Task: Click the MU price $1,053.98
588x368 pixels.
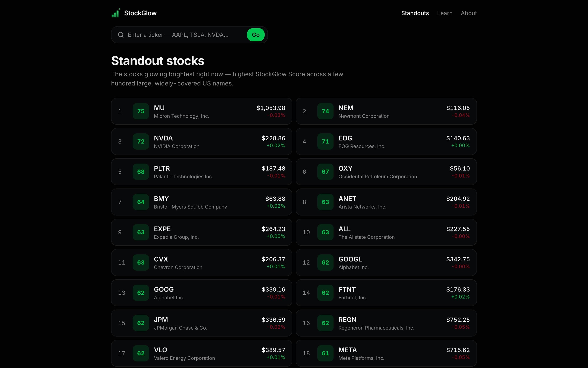Action: [x=271, y=108]
